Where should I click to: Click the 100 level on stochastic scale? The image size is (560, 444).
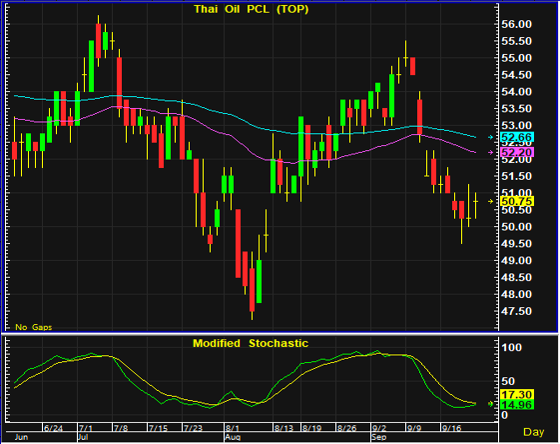click(x=511, y=347)
